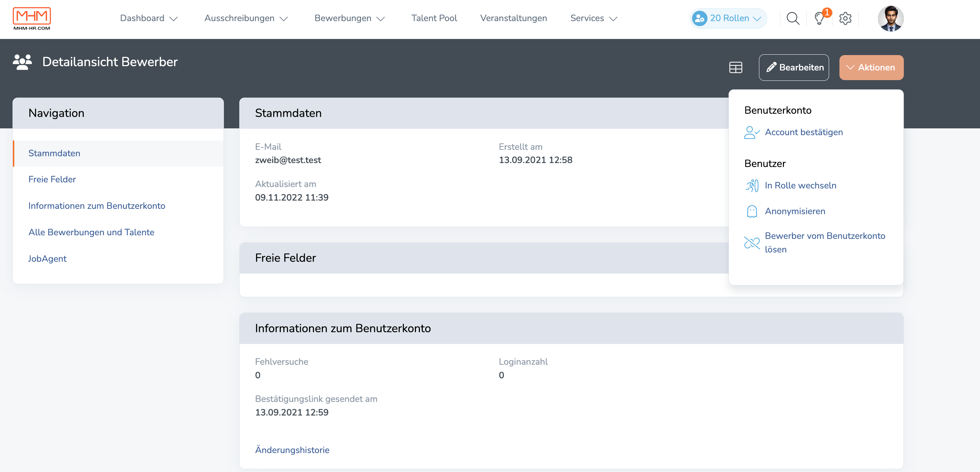980x472 pixels.
Task: Open Alle Bewerbungen und Talente
Action: pyautogui.click(x=91, y=232)
